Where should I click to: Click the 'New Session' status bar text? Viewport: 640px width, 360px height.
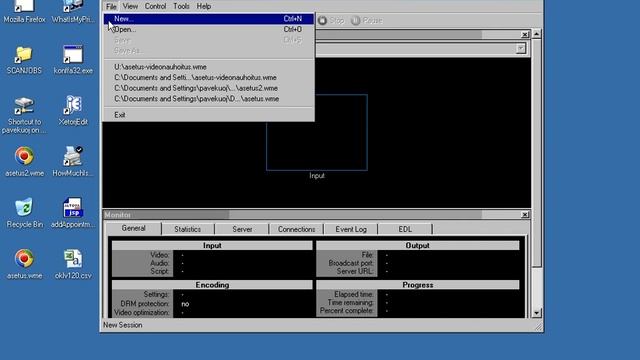coord(122,325)
